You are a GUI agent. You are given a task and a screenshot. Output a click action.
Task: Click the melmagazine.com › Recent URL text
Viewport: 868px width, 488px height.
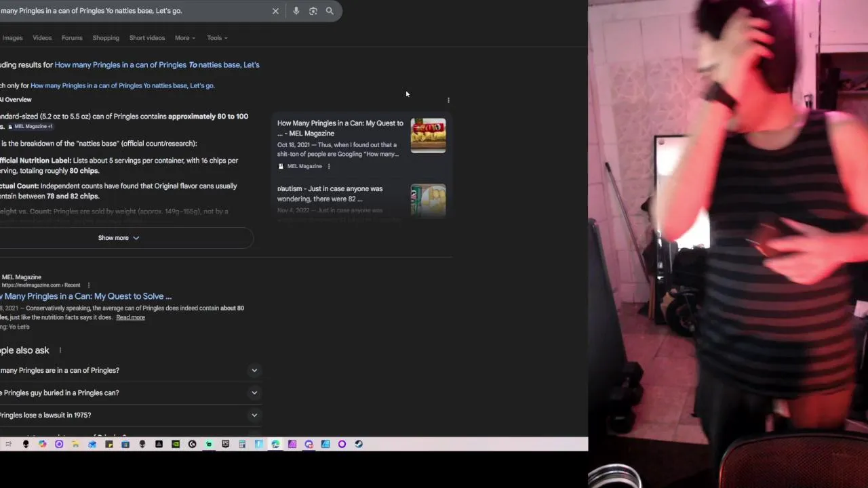pos(41,285)
